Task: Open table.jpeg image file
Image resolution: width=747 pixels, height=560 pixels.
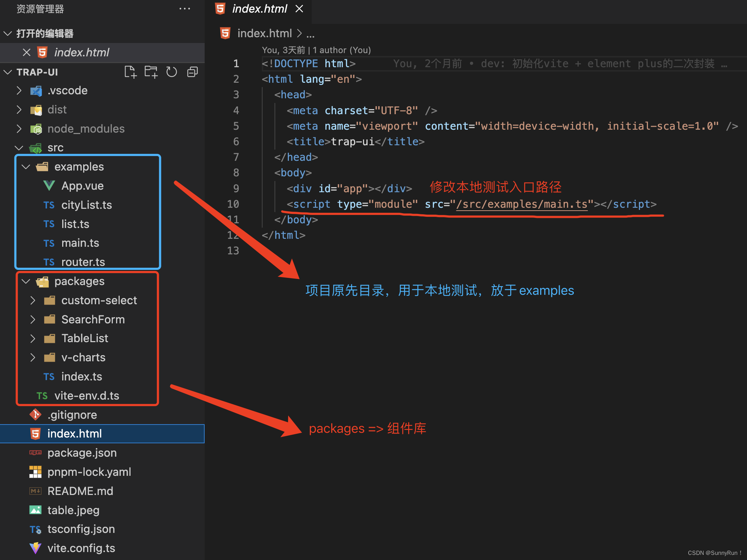Action: pyautogui.click(x=73, y=510)
